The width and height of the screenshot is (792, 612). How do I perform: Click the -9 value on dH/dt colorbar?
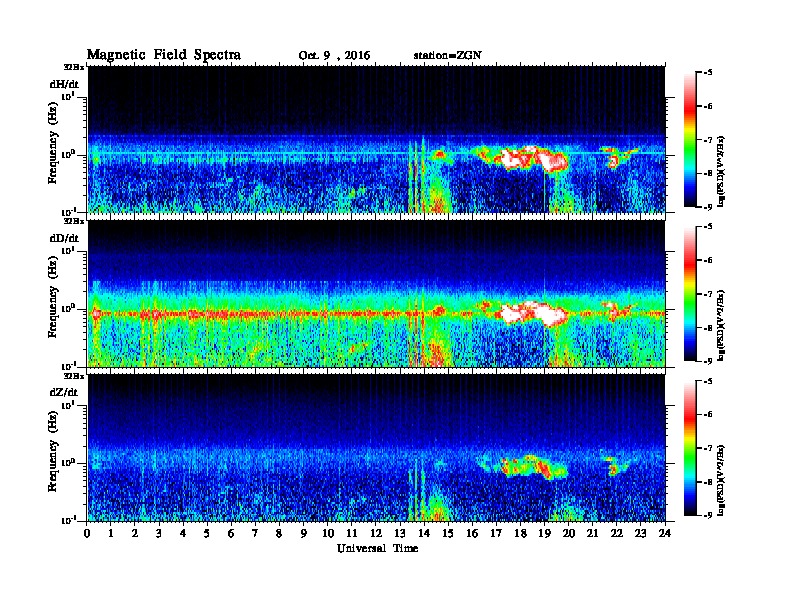click(x=708, y=207)
